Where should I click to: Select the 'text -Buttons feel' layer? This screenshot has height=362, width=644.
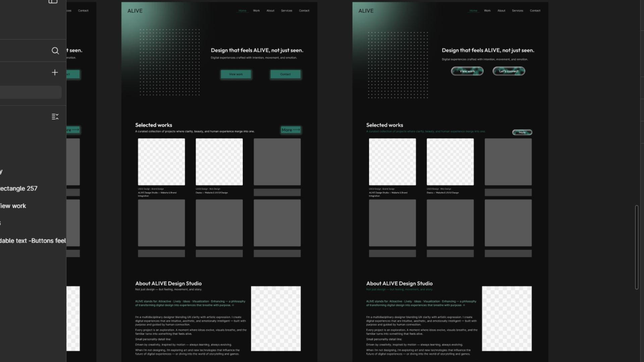[x=33, y=241]
